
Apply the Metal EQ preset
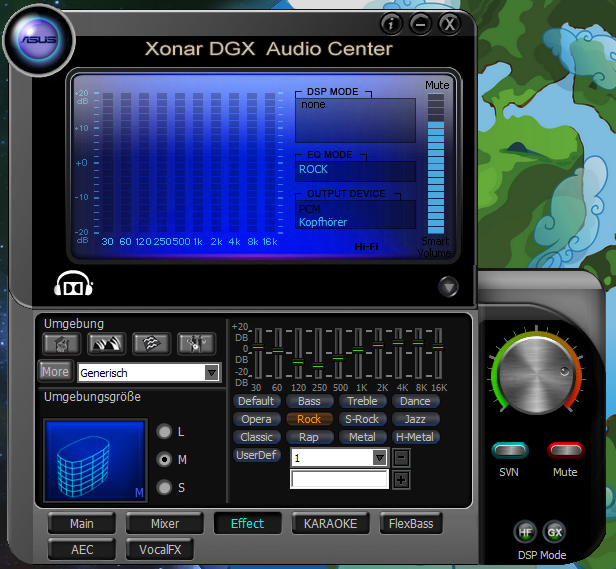coord(362,437)
